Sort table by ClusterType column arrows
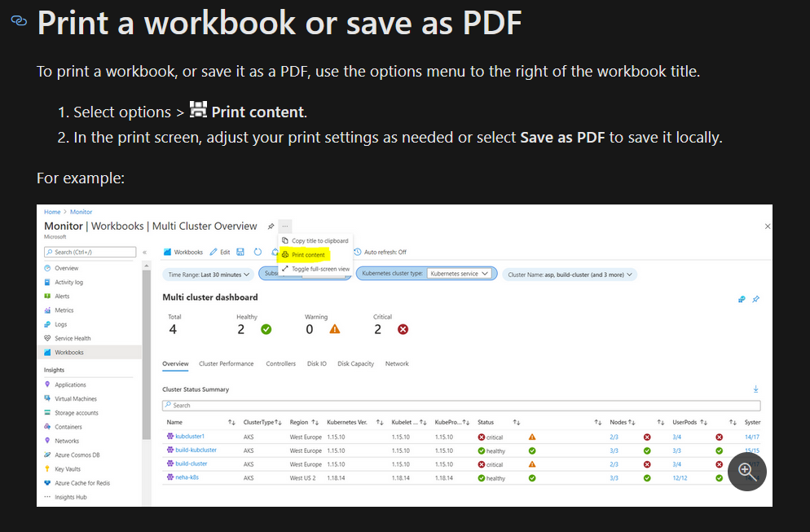Screen dimensions: 810x532 point(279,423)
